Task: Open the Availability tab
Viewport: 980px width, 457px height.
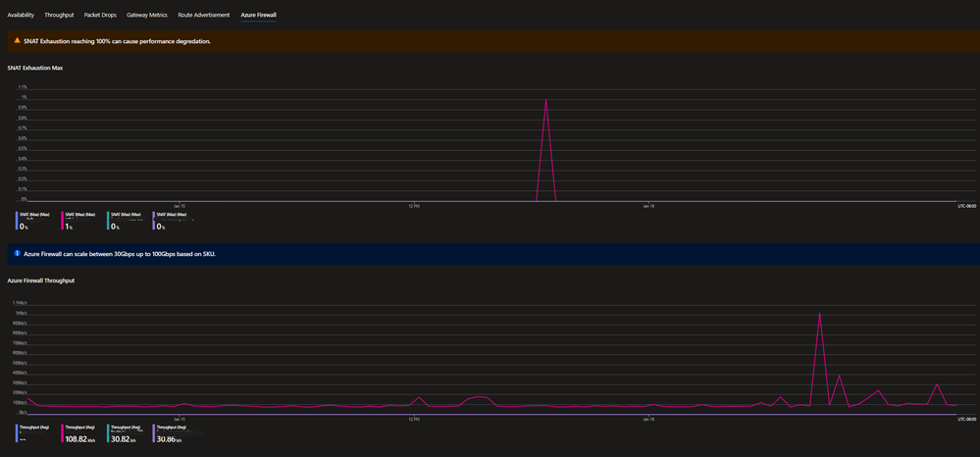Action: click(x=21, y=15)
